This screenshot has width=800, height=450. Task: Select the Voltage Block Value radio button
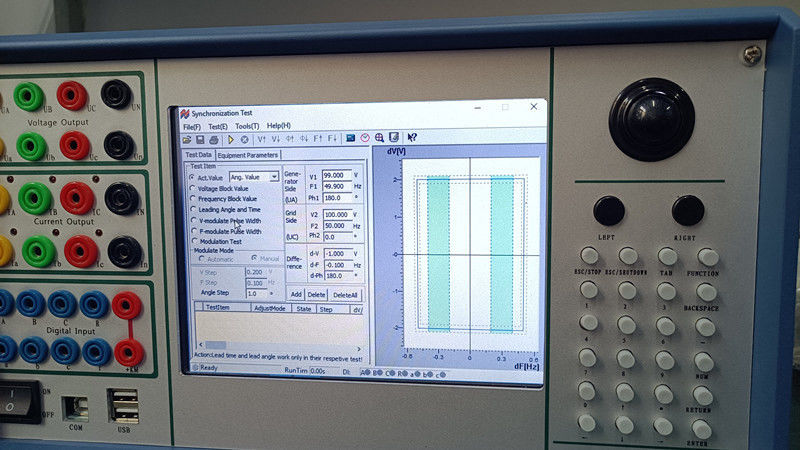[x=192, y=188]
